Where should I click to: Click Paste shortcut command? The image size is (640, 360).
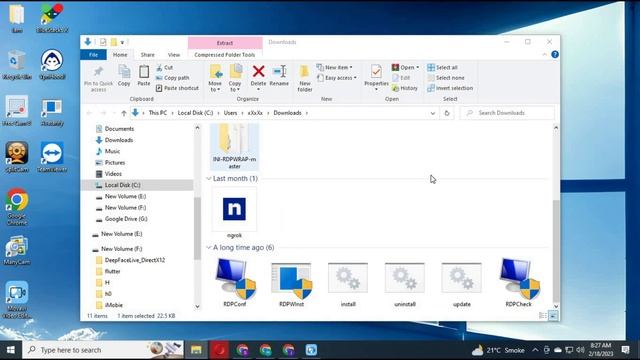[x=177, y=88]
